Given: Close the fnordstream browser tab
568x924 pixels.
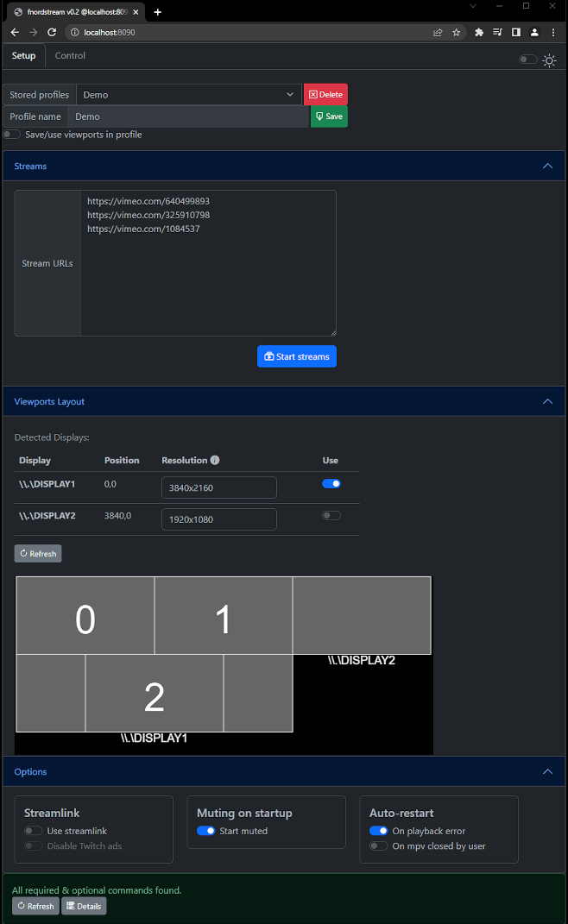Looking at the screenshot, I should 136,12.
